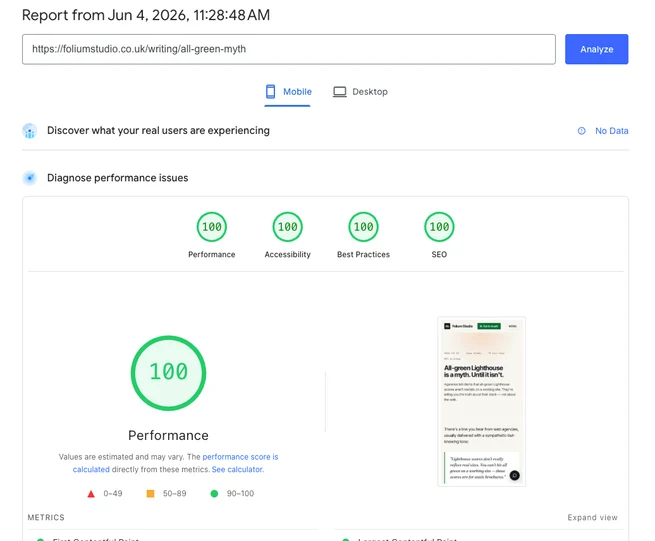Jump to Performance score gauge
This screenshot has height=541, width=655.
[x=212, y=227]
